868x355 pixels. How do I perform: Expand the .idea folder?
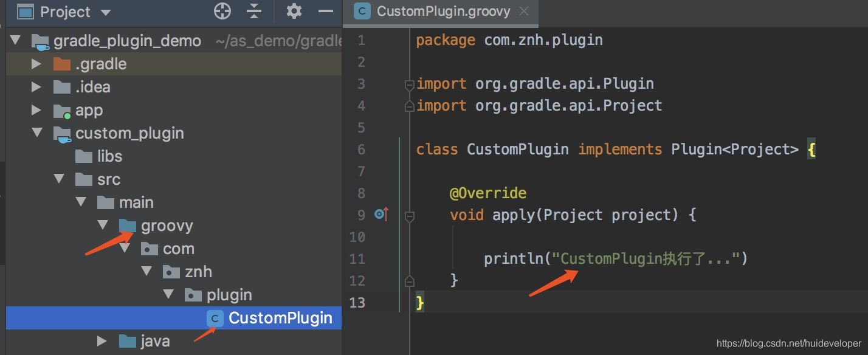[x=36, y=87]
